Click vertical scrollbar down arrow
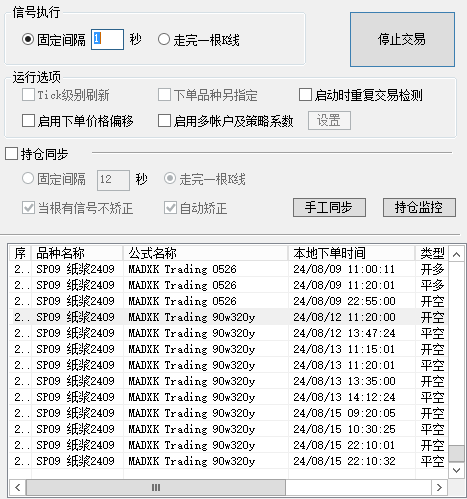Screen dimensions: 467x499 pyautogui.click(x=456, y=470)
